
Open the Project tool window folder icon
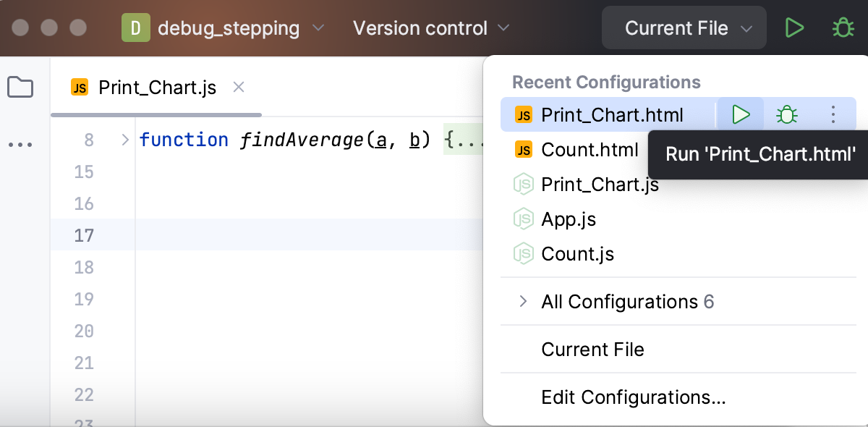pyautogui.click(x=20, y=87)
